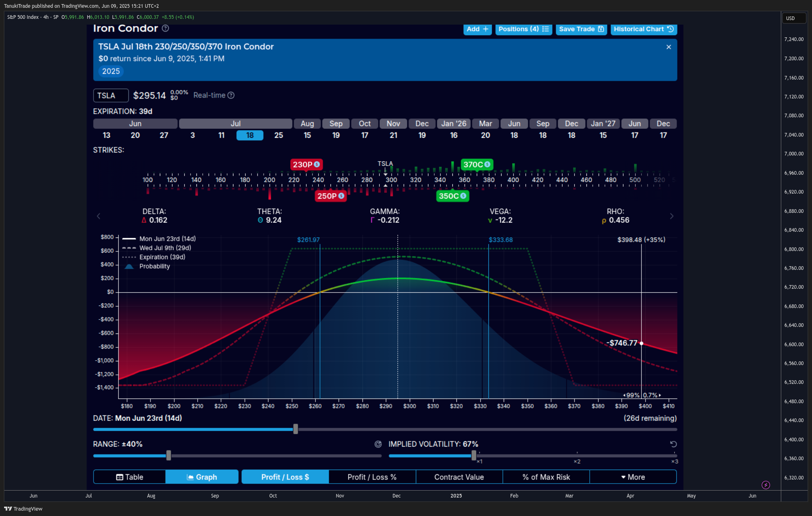Select Jan '27 15 expiration date

pos(603,135)
